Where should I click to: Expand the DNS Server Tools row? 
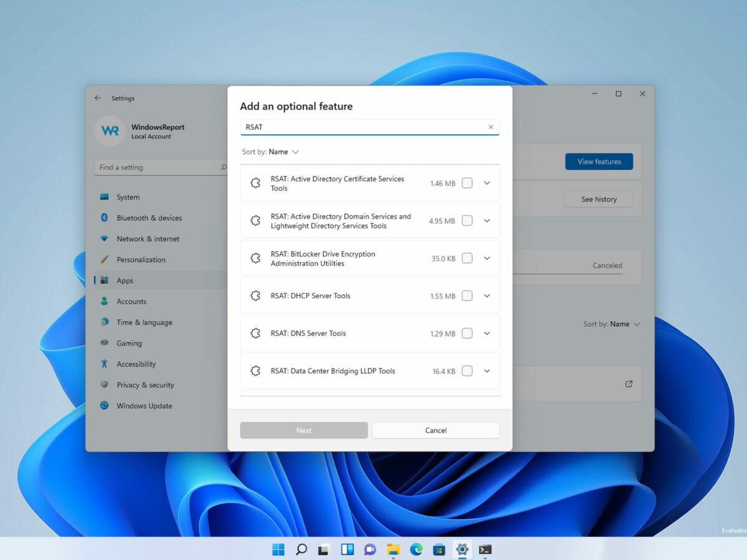(x=487, y=334)
